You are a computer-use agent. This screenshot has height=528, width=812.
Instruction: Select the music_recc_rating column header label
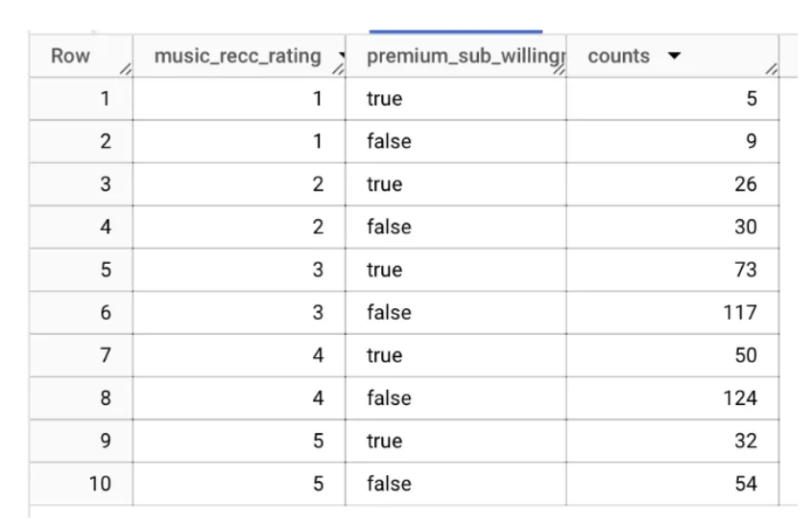[237, 57]
